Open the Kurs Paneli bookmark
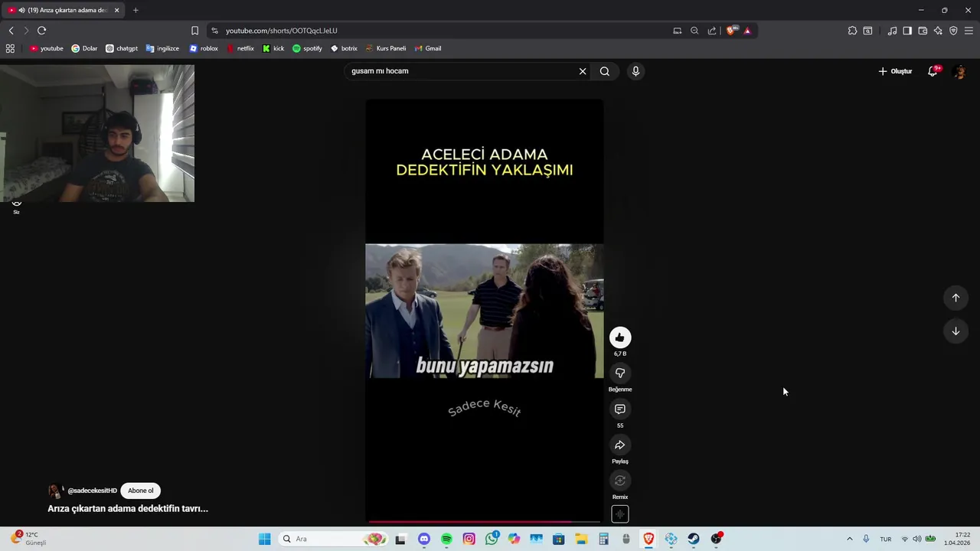Image resolution: width=980 pixels, height=551 pixels. pos(386,48)
